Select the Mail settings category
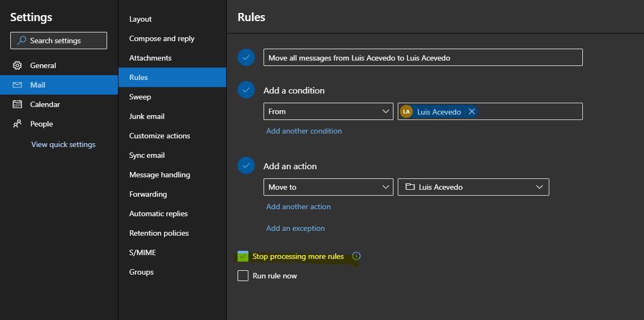644x320 pixels. tap(59, 85)
